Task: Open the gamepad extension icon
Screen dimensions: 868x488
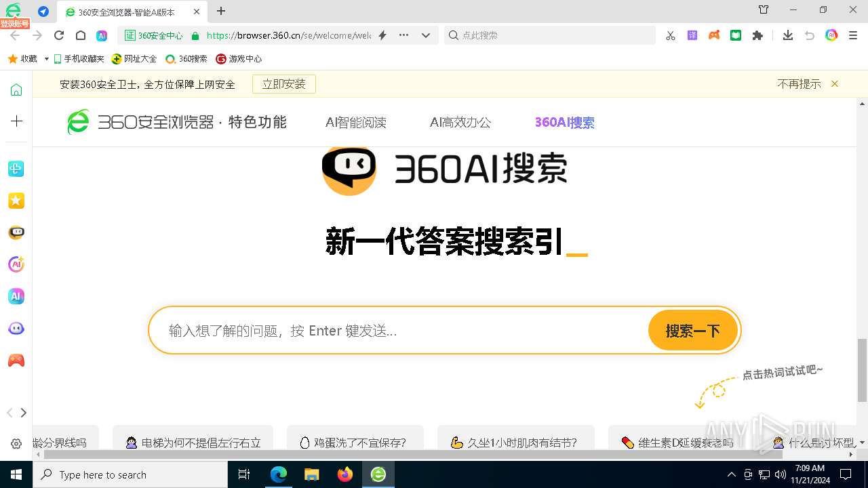Action: (x=714, y=35)
